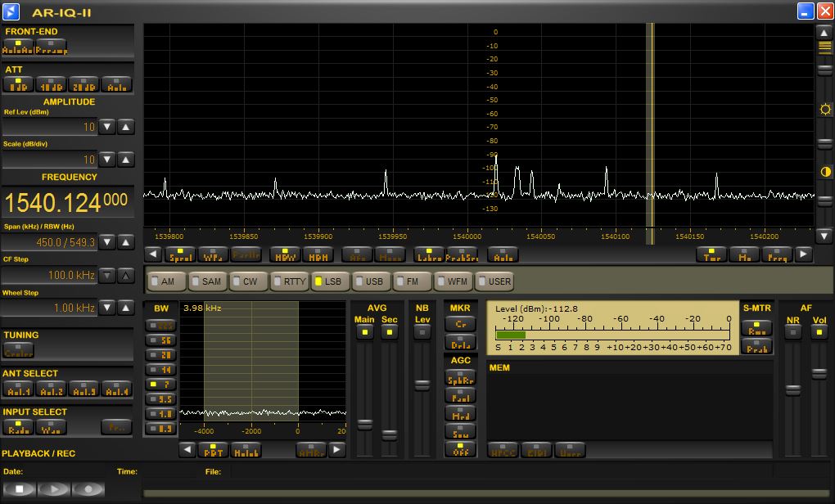Select the 56 bandwidth button
Screen dimensions: 835x504
pos(160,340)
